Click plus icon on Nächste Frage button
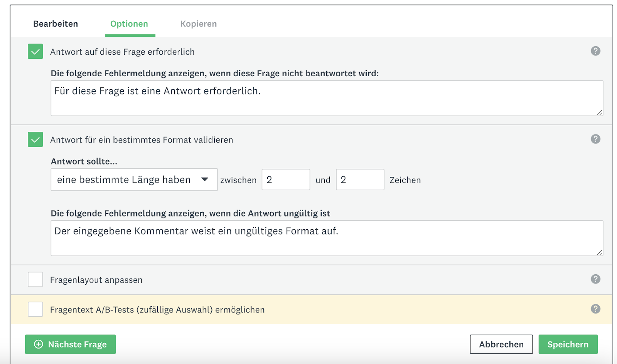 39,344
